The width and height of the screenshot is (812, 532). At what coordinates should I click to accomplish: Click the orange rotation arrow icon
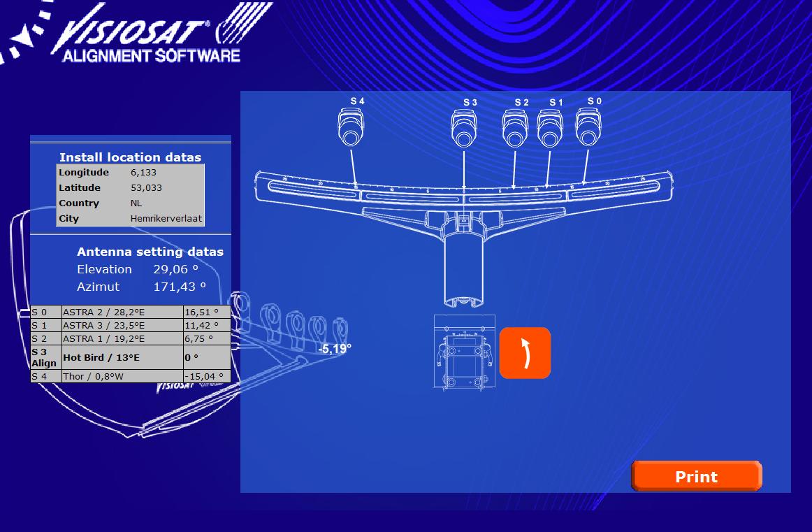coord(525,353)
